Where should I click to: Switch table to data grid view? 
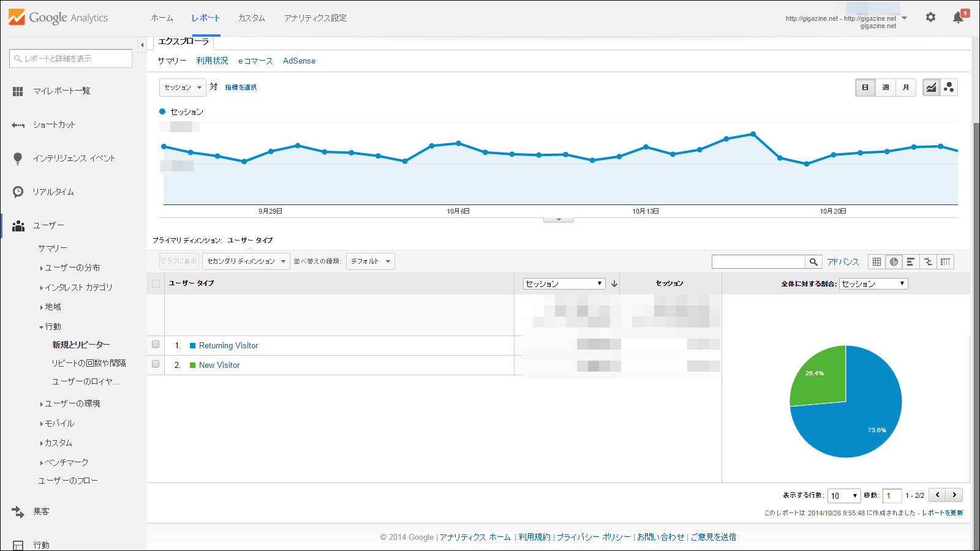pos(876,262)
